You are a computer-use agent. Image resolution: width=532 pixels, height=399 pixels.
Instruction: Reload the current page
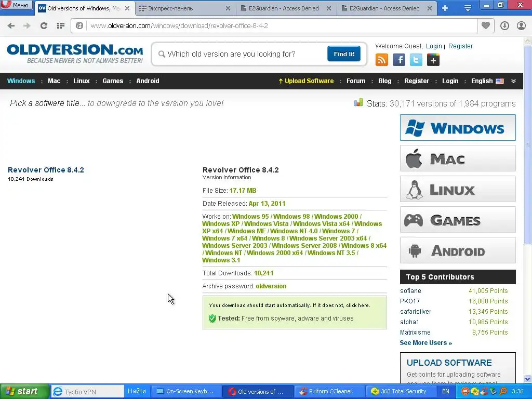tap(44, 25)
